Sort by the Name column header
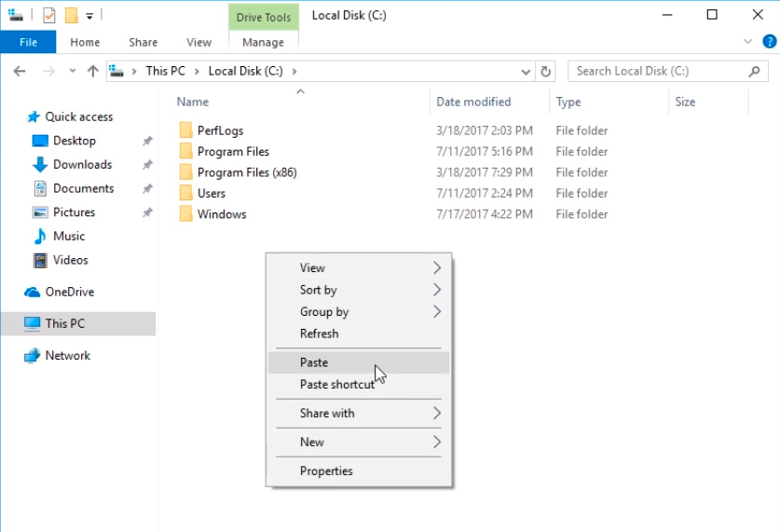The image size is (780, 532). pyautogui.click(x=193, y=102)
